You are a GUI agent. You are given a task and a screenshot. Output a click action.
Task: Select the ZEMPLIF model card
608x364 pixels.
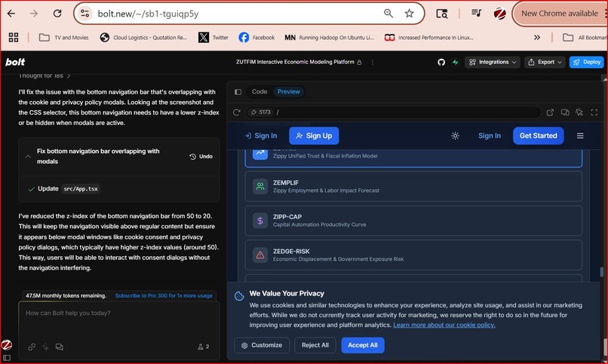pyautogui.click(x=413, y=186)
